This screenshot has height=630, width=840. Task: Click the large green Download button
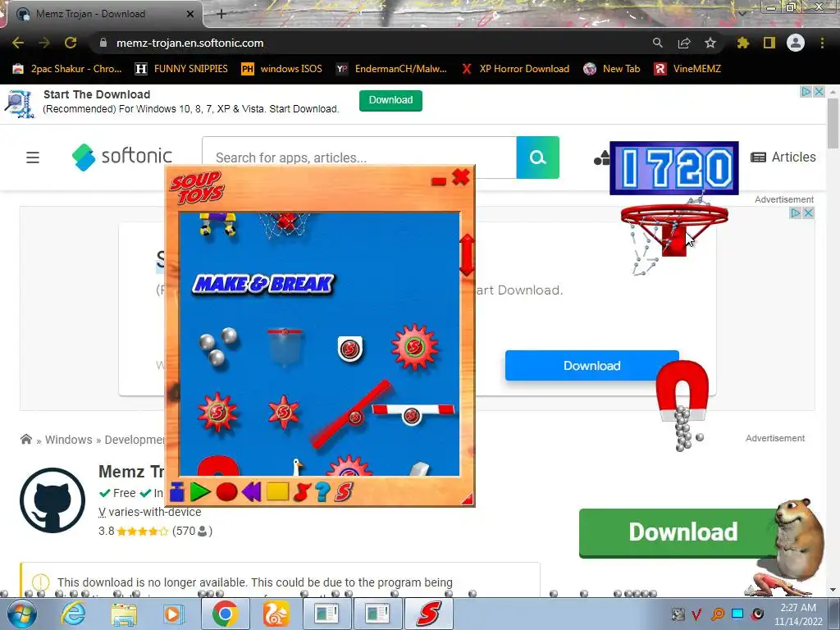683,532
